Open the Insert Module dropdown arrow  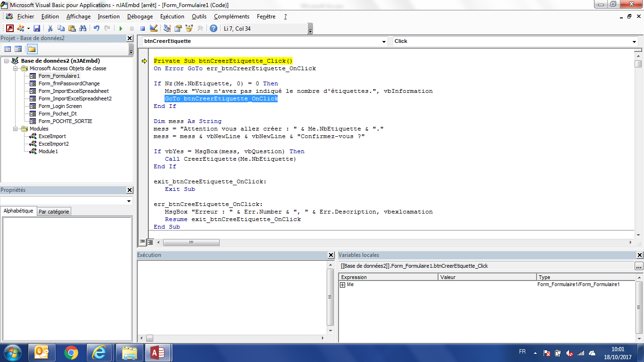point(28,28)
